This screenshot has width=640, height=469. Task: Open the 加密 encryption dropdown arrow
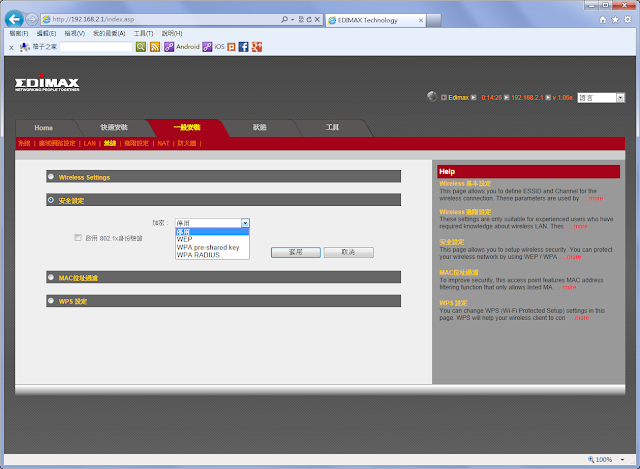245,223
